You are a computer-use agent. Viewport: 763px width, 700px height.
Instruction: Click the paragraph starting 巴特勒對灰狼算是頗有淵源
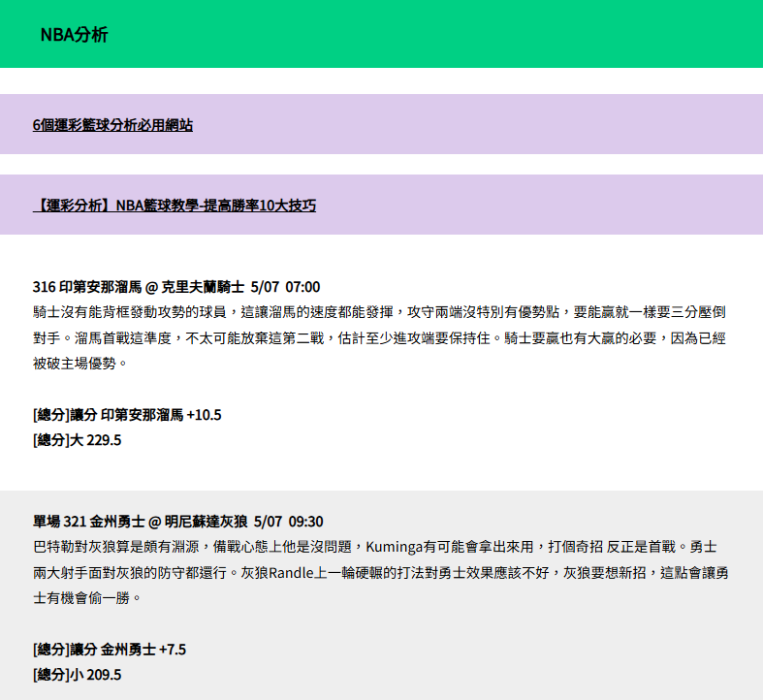tap(380, 572)
